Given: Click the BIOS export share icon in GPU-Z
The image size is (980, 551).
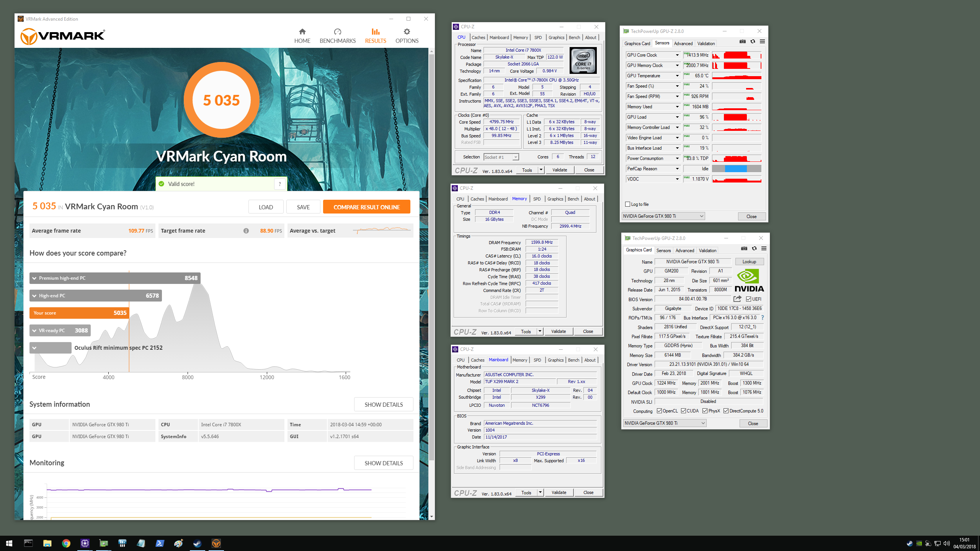Looking at the screenshot, I should click(737, 299).
